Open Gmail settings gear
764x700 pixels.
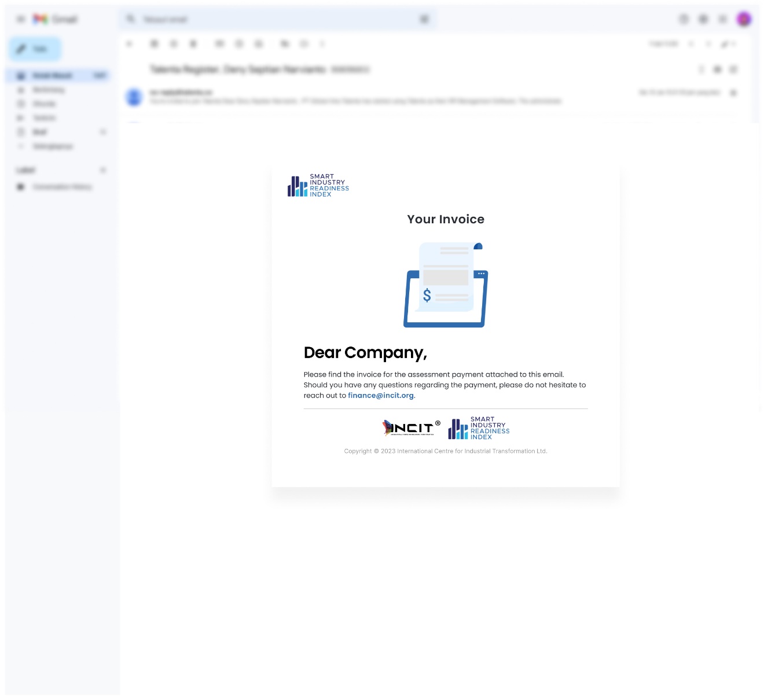(x=703, y=20)
